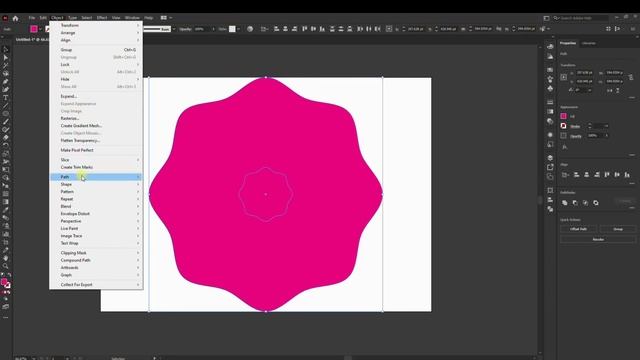
Task: Open Recolor Artwork from control bar
Action: pos(250,29)
